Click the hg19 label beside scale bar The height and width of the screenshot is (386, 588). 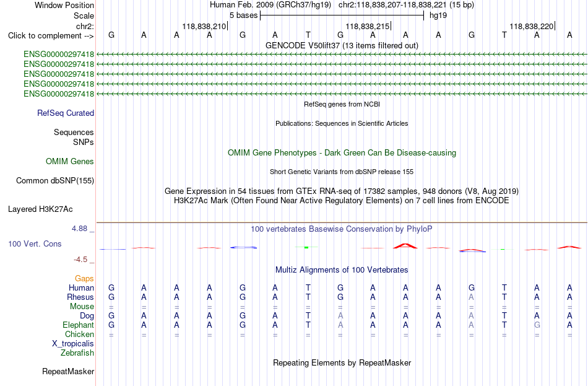pos(438,15)
